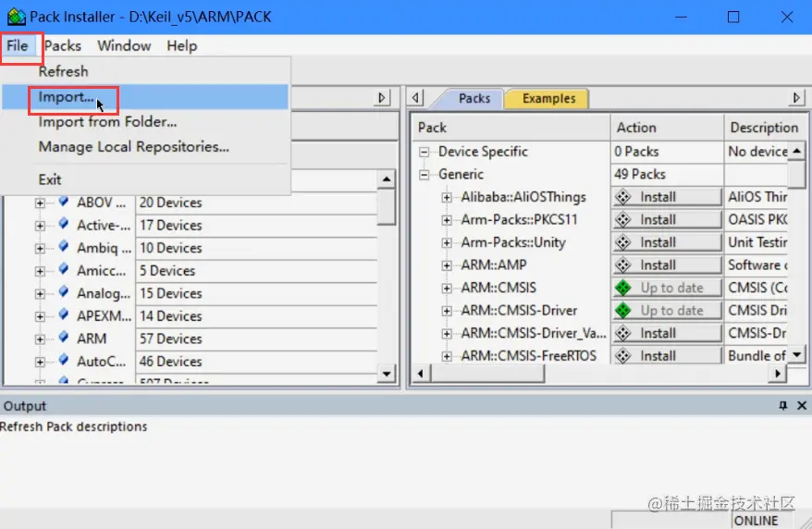Screen dimensions: 812x529
Task: Click Pack Installer app icon in title bar
Action: (x=16, y=17)
